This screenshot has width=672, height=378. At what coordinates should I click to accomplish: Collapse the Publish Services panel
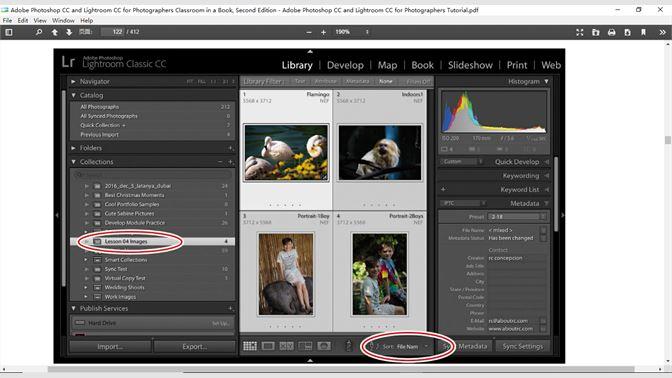73,308
